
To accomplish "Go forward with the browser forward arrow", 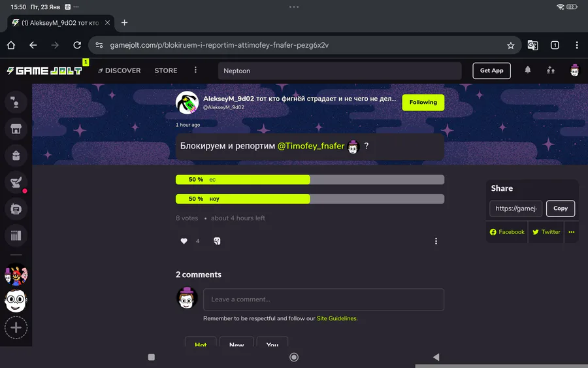I will (55, 45).
